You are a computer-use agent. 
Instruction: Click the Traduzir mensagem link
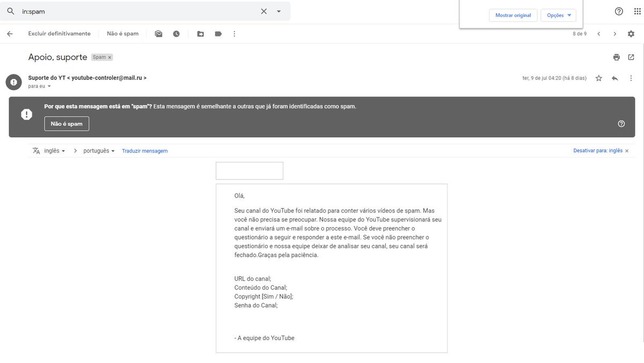click(x=145, y=151)
